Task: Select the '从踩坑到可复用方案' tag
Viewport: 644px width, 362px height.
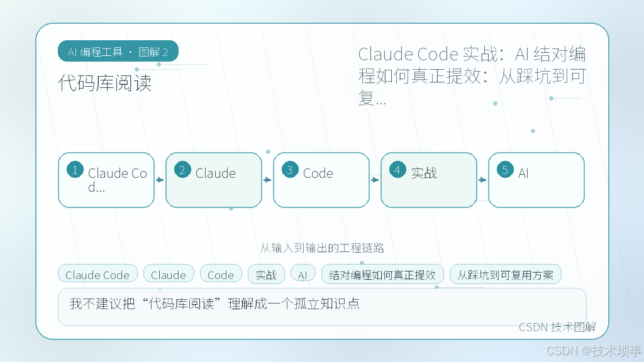Action: pyautogui.click(x=506, y=274)
